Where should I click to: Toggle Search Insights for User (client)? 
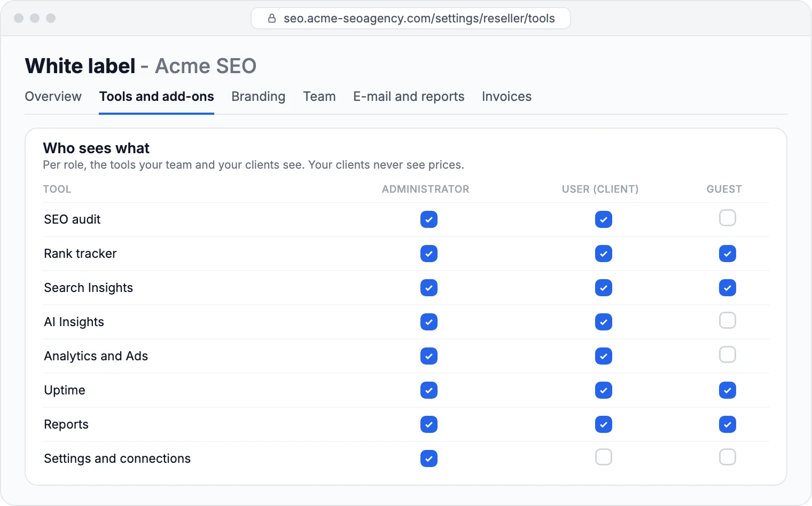pyautogui.click(x=604, y=288)
